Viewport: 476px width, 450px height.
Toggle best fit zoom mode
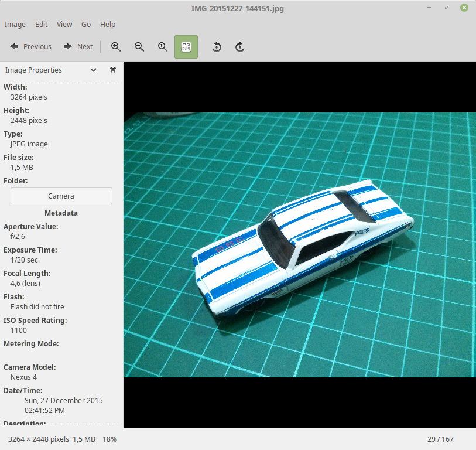pyautogui.click(x=186, y=47)
